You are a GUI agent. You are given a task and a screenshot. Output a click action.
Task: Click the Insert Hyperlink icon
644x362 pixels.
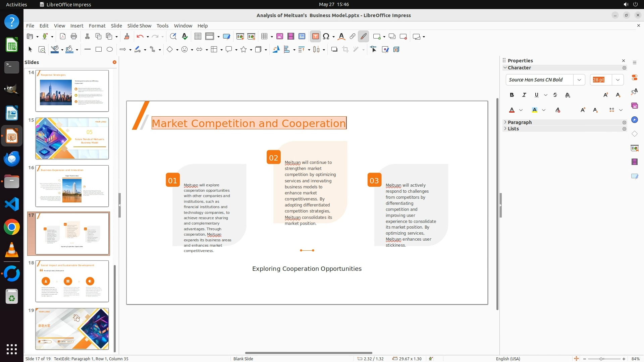pyautogui.click(x=352, y=37)
